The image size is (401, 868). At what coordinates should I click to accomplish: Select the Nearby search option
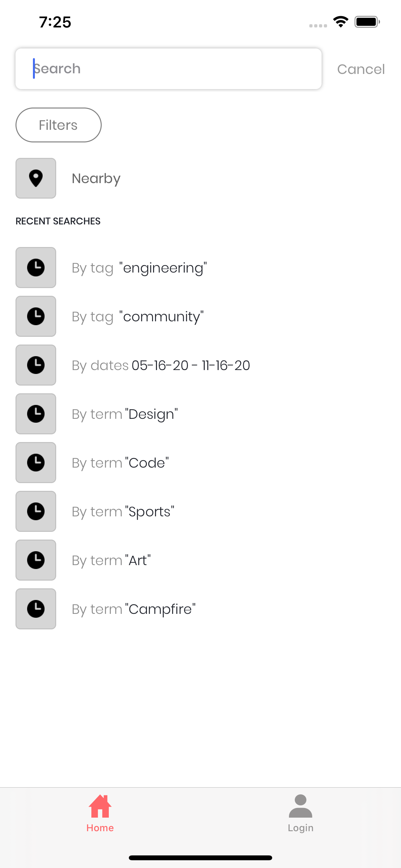(200, 178)
